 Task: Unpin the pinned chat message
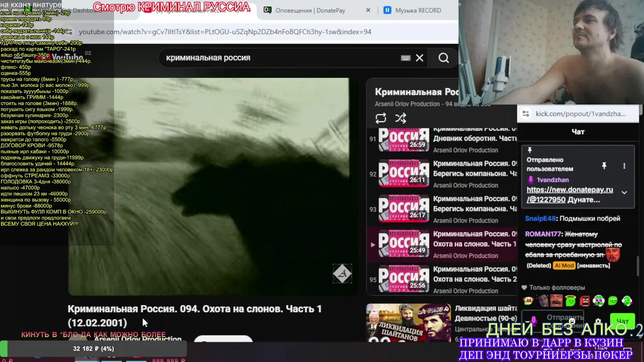click(x=604, y=165)
